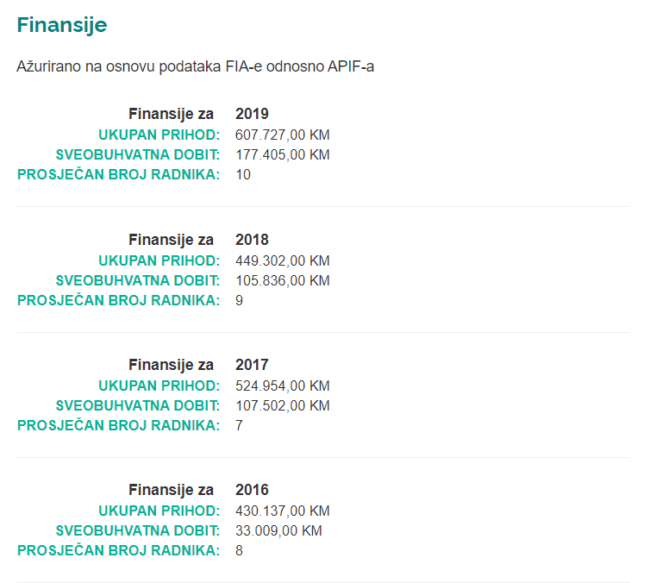Click the 107.502,00 KM profit value
Image resolution: width=650 pixels, height=583 pixels.
[x=282, y=405]
